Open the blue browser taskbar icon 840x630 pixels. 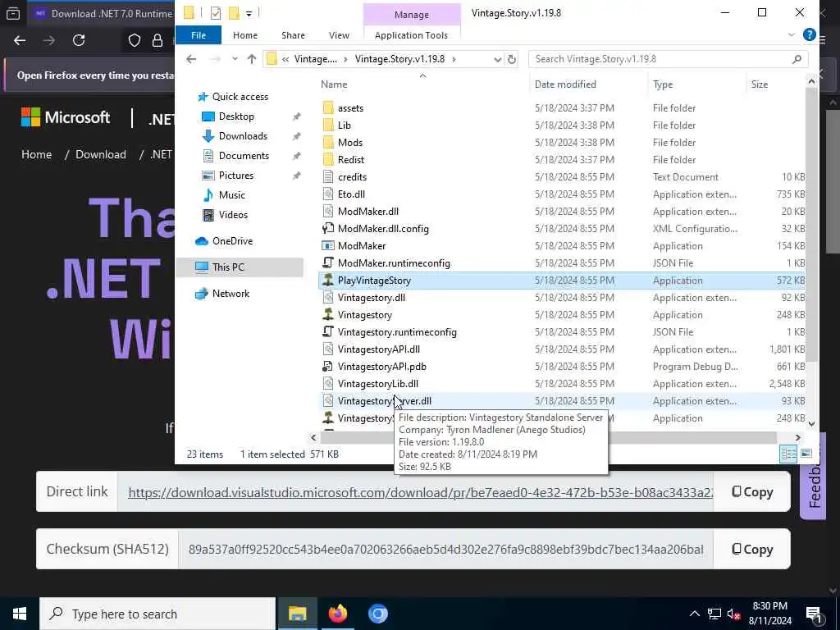coord(377,614)
